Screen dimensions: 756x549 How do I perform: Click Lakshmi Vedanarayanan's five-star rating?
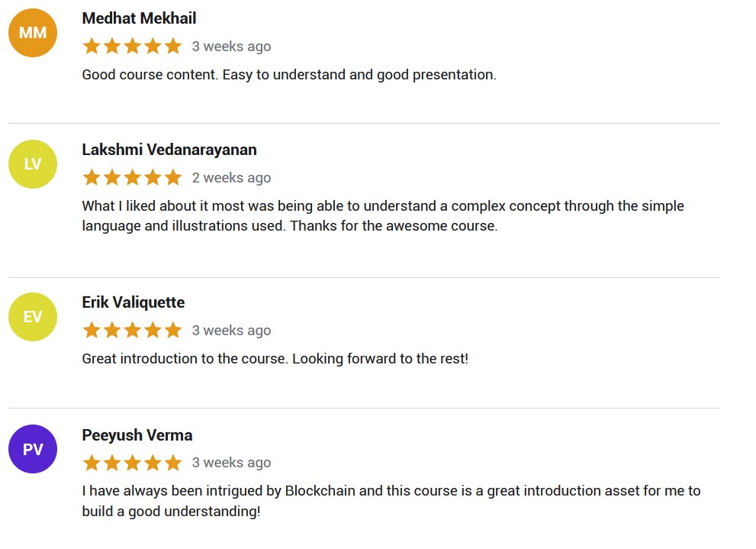(132, 178)
